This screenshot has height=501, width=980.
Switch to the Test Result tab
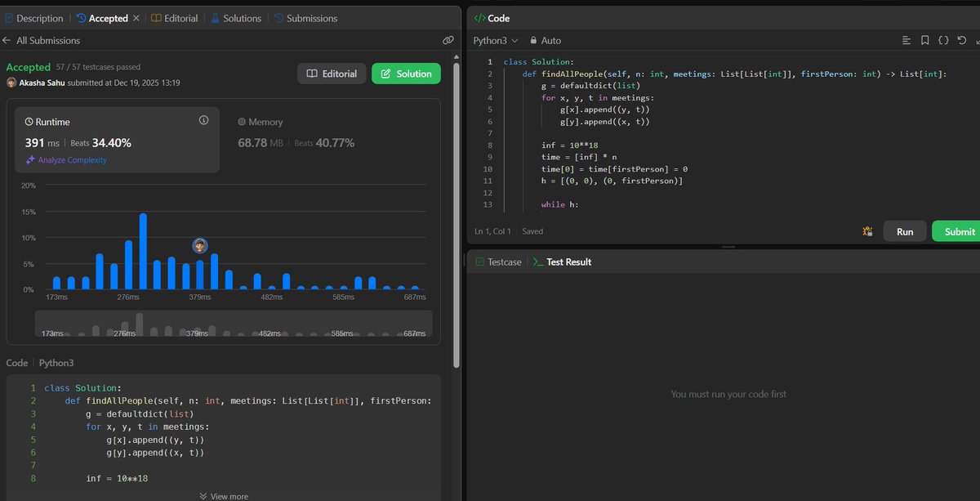[x=562, y=262]
